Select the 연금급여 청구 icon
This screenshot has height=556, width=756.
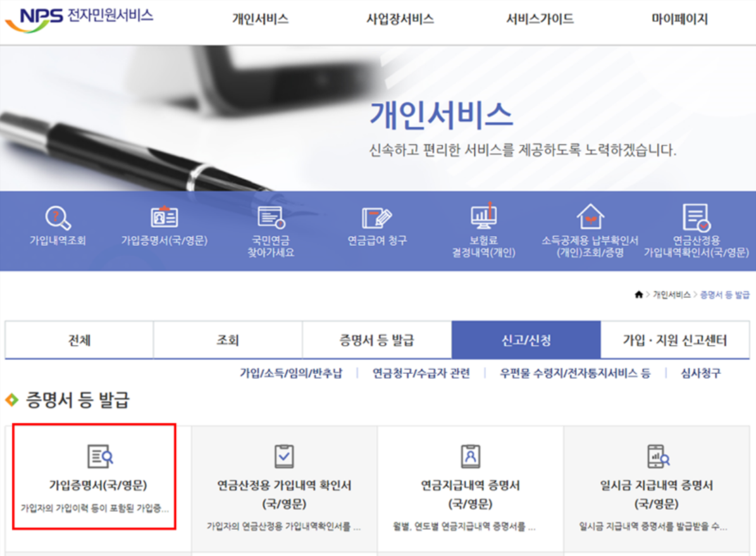pyautogui.click(x=377, y=218)
